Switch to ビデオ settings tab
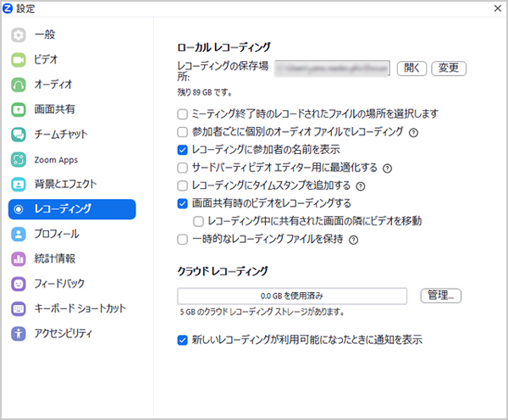 [x=46, y=60]
